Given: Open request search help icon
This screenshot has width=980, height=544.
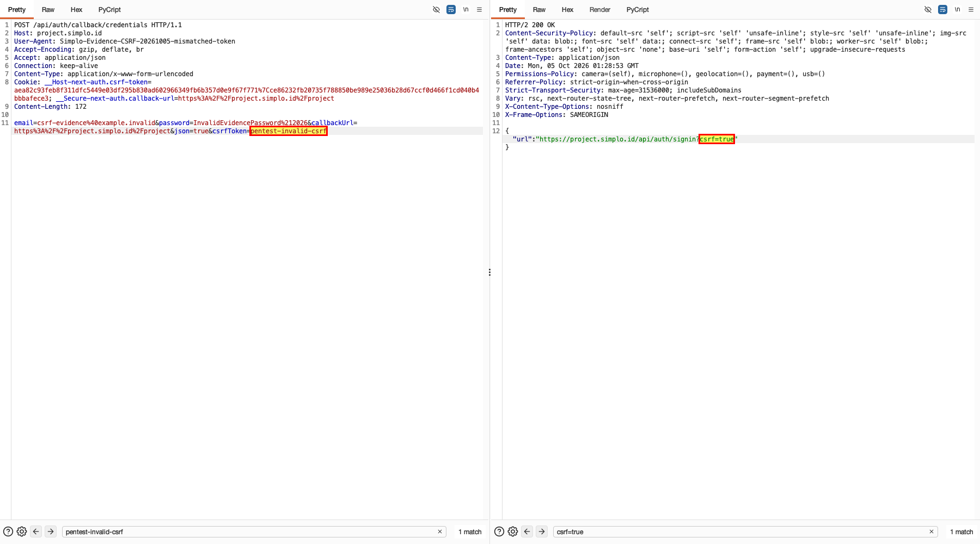Looking at the screenshot, I should 8,531.
